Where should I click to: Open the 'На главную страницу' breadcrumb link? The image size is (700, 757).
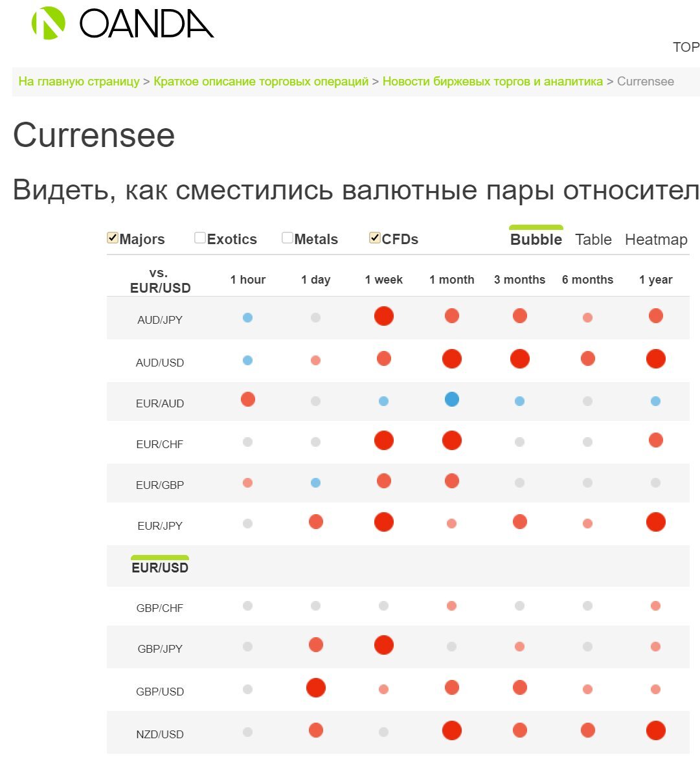[79, 81]
